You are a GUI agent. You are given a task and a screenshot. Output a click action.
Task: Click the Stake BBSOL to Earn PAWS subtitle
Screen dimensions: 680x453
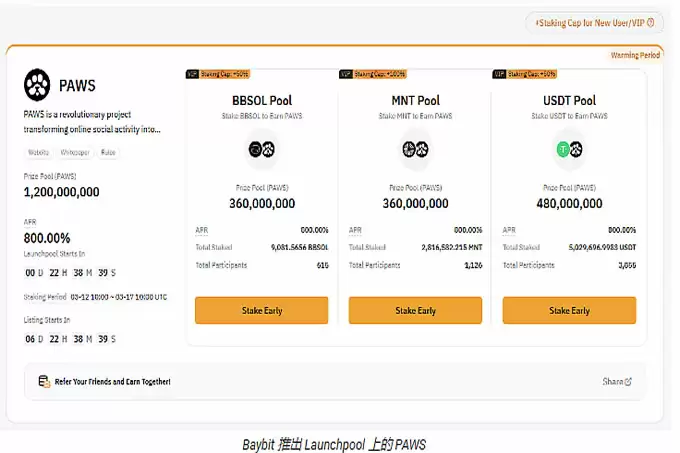click(x=262, y=116)
